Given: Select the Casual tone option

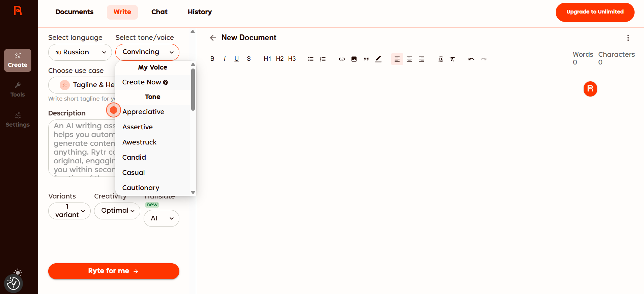Looking at the screenshot, I should click(x=134, y=172).
